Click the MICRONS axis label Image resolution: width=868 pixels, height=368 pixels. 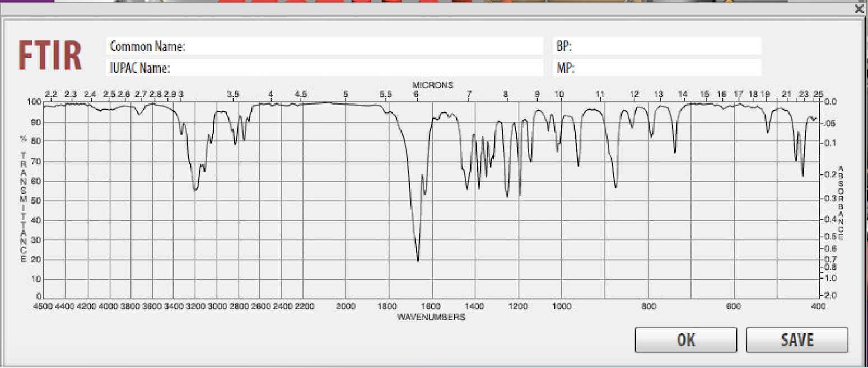[x=433, y=85]
